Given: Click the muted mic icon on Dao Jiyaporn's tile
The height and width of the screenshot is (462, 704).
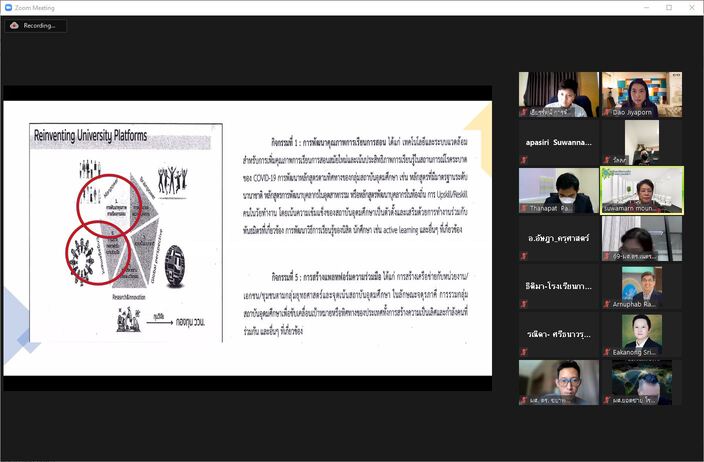Looking at the screenshot, I should tap(607, 112).
